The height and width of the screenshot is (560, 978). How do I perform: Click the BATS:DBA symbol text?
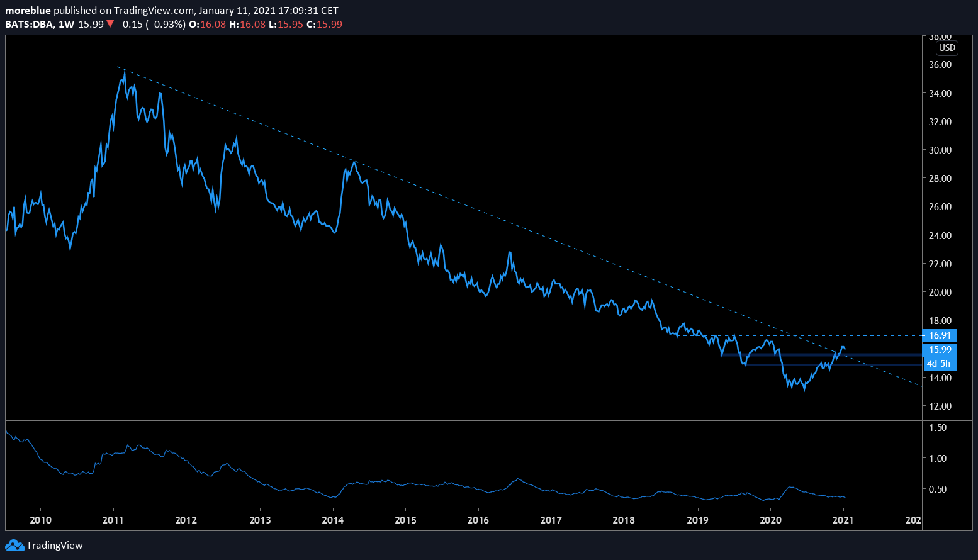click(x=29, y=25)
